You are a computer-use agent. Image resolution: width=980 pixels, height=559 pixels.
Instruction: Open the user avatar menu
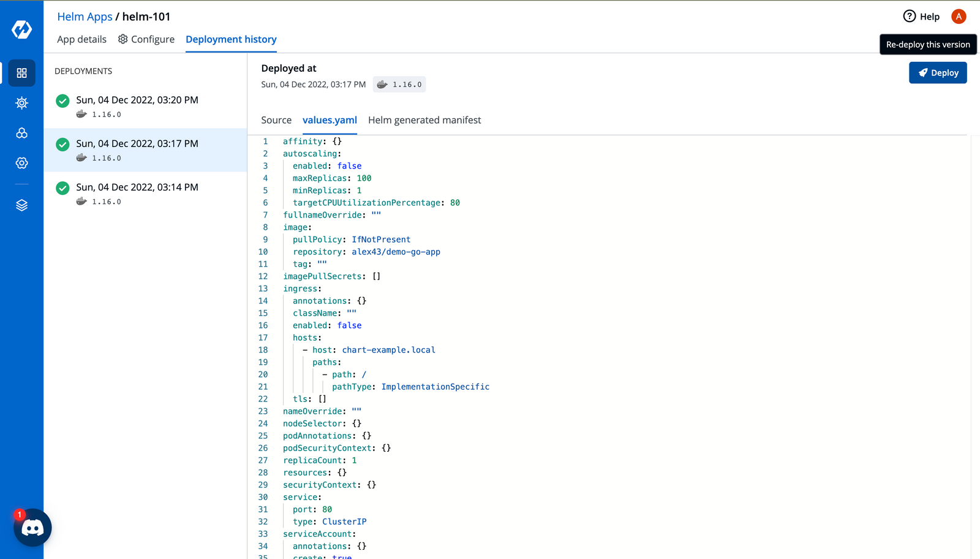[959, 17]
